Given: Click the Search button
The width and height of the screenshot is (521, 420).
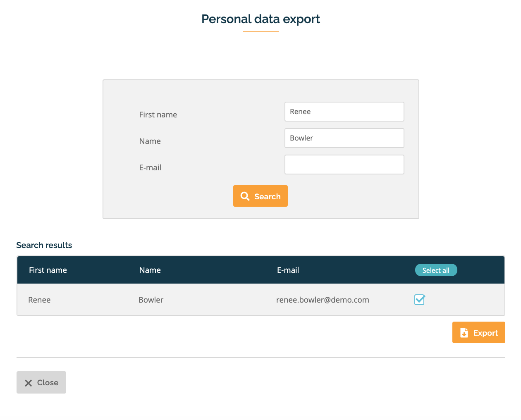Looking at the screenshot, I should [x=260, y=196].
